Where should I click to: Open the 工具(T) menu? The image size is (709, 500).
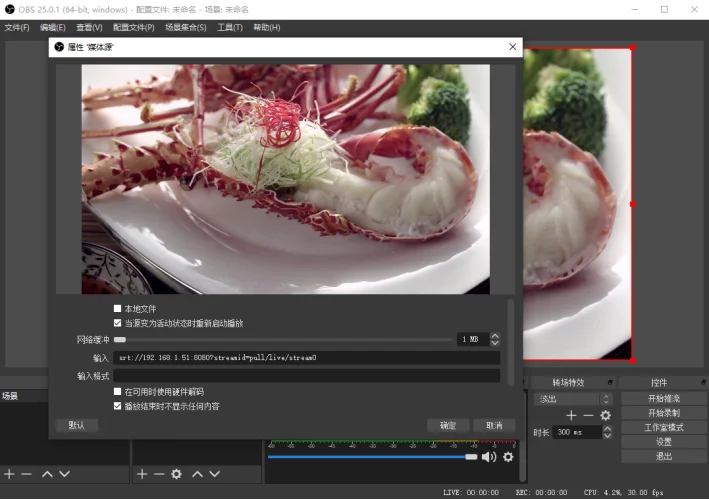click(x=230, y=28)
